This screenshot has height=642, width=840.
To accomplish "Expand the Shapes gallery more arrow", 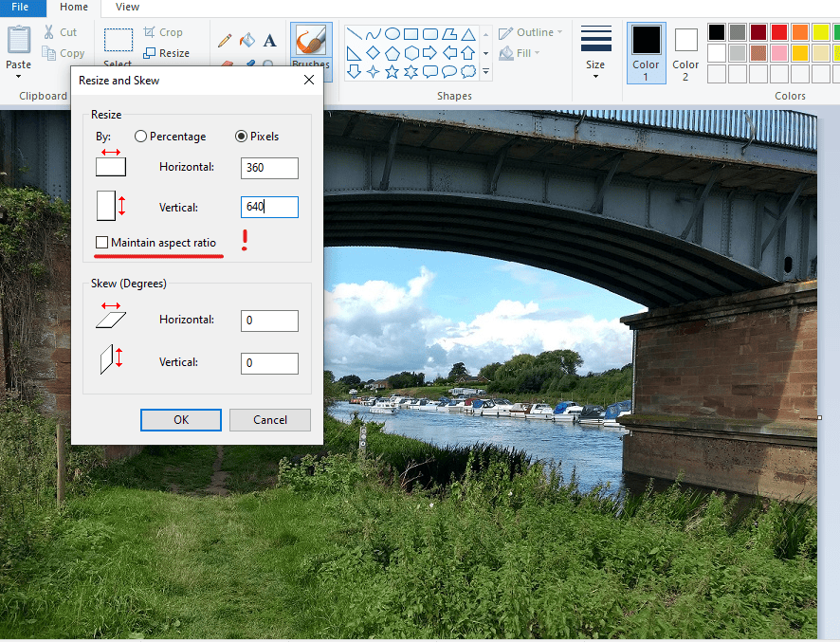I will click(x=486, y=71).
